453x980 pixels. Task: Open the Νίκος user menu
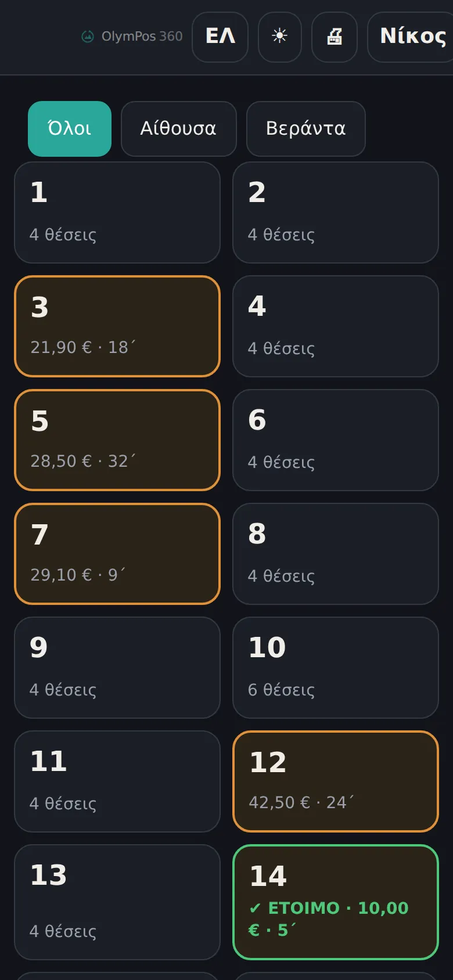pyautogui.click(x=411, y=37)
